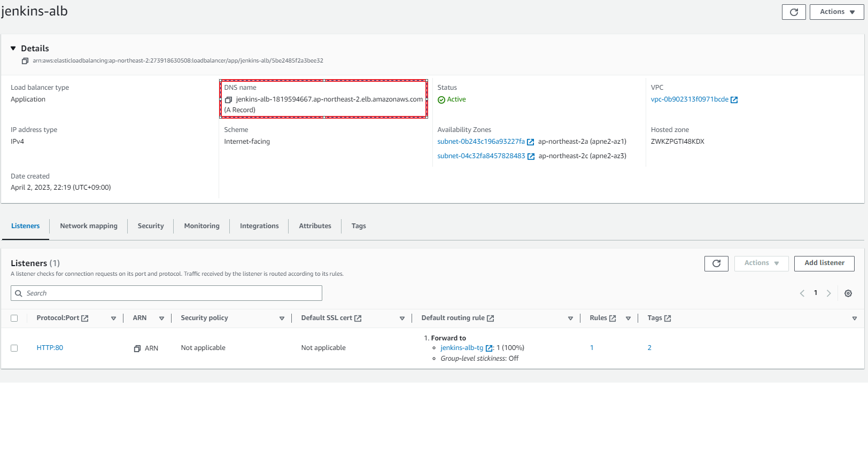Copy the DNS name icon

tap(229, 100)
